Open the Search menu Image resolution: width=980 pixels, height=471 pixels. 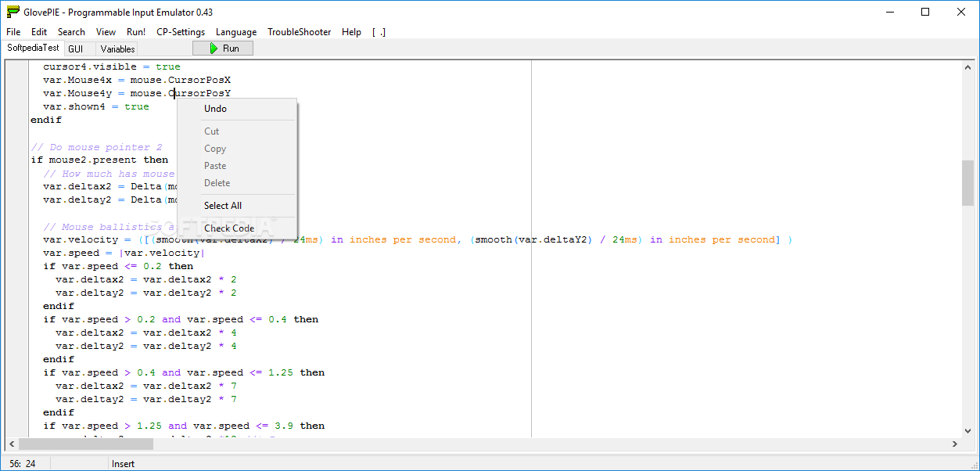click(71, 32)
